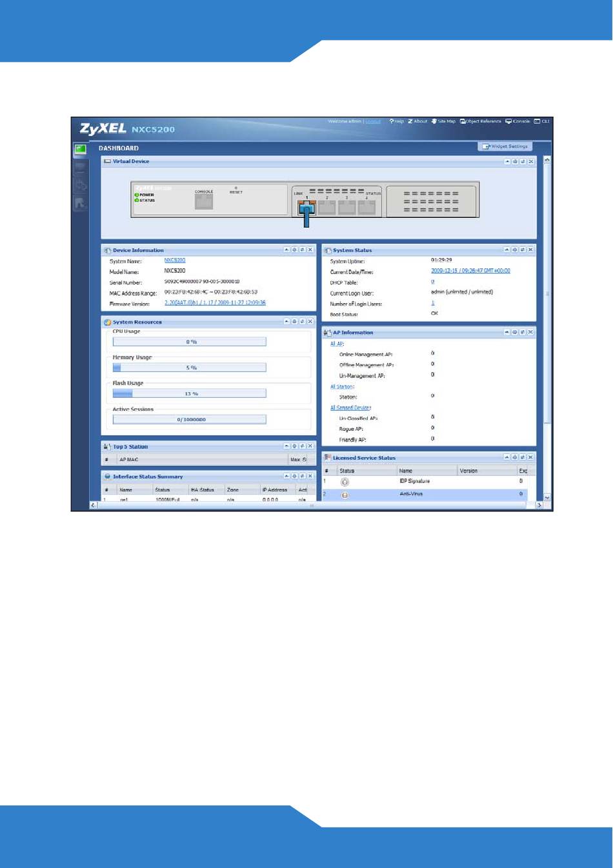Collapse the System Status widget

(507, 250)
